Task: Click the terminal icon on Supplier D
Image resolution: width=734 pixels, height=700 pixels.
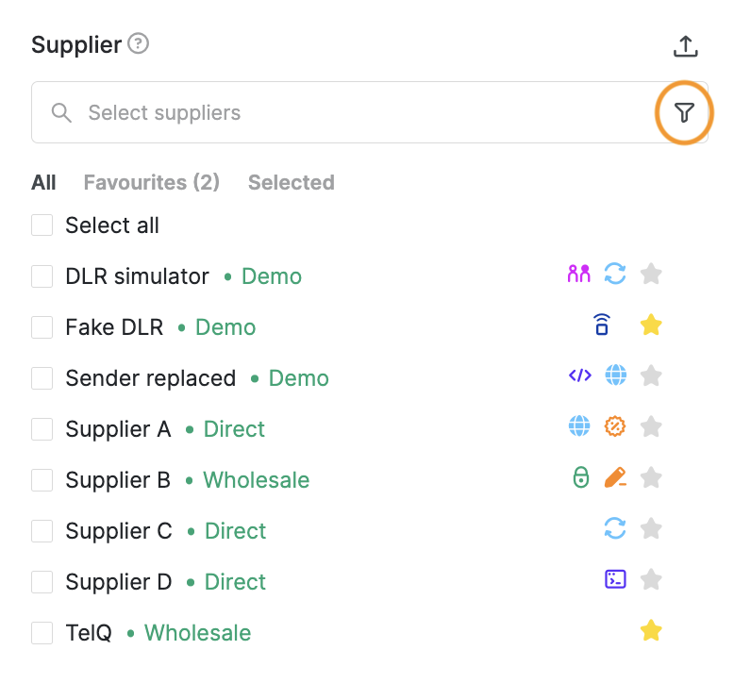Action: click(615, 579)
